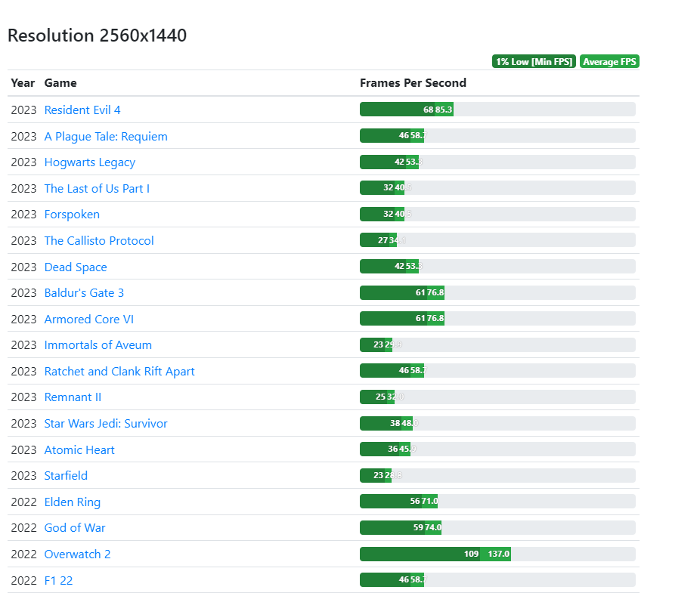Viewport: 700px width, 593px height.
Task: Open the Starfield game link
Action: (66, 476)
